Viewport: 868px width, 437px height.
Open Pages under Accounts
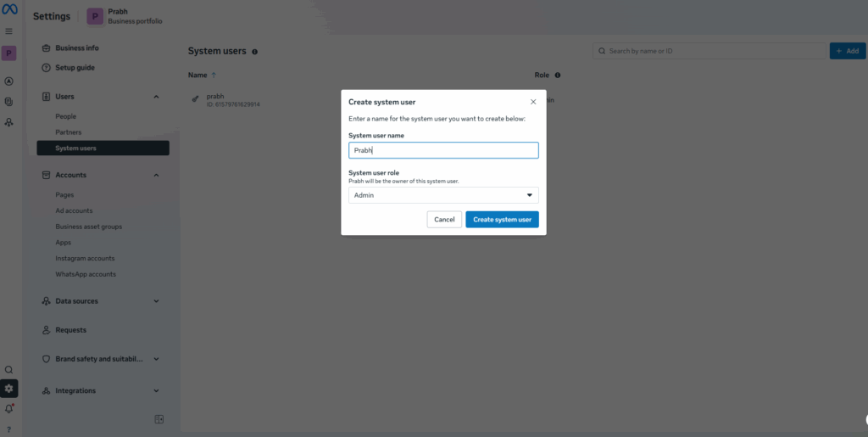64,195
